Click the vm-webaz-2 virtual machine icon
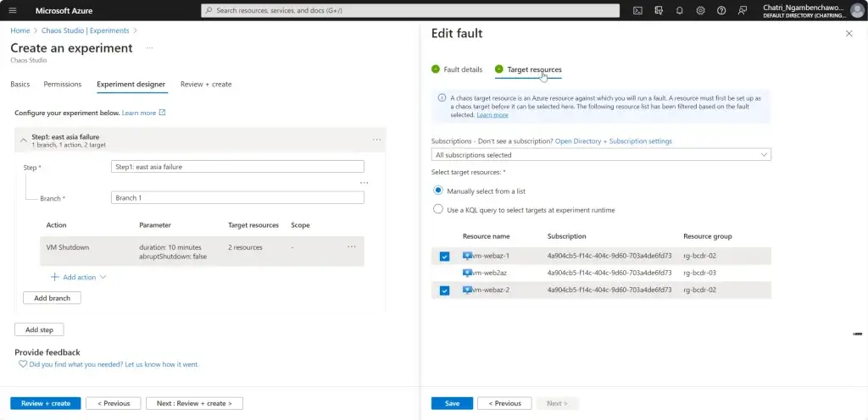The height and width of the screenshot is (420, 868). tap(467, 290)
